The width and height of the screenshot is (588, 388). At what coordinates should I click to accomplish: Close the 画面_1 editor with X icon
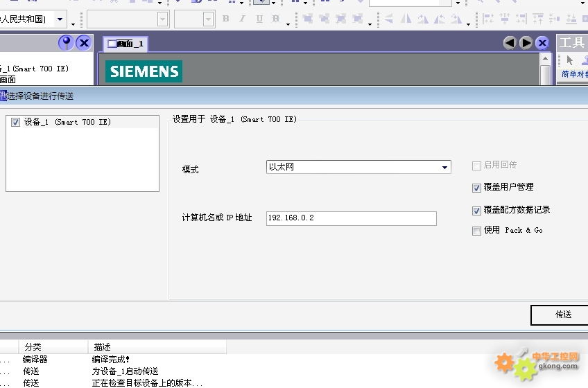542,43
